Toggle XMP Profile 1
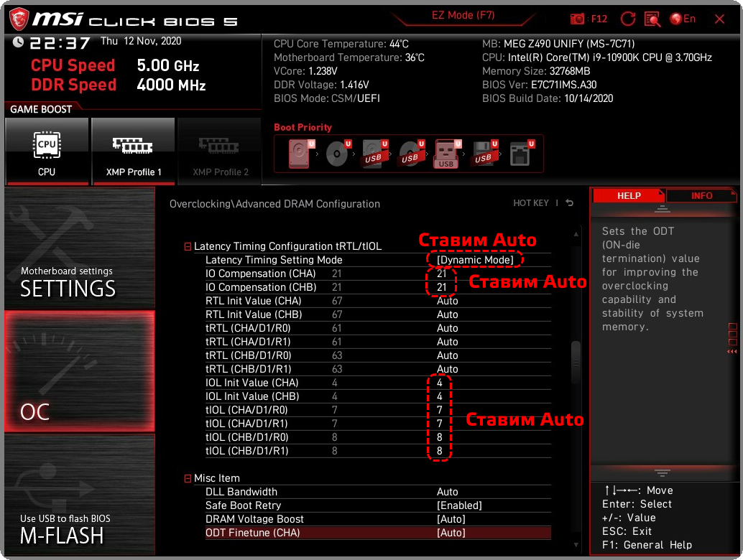This screenshot has height=560, width=743. (x=134, y=151)
